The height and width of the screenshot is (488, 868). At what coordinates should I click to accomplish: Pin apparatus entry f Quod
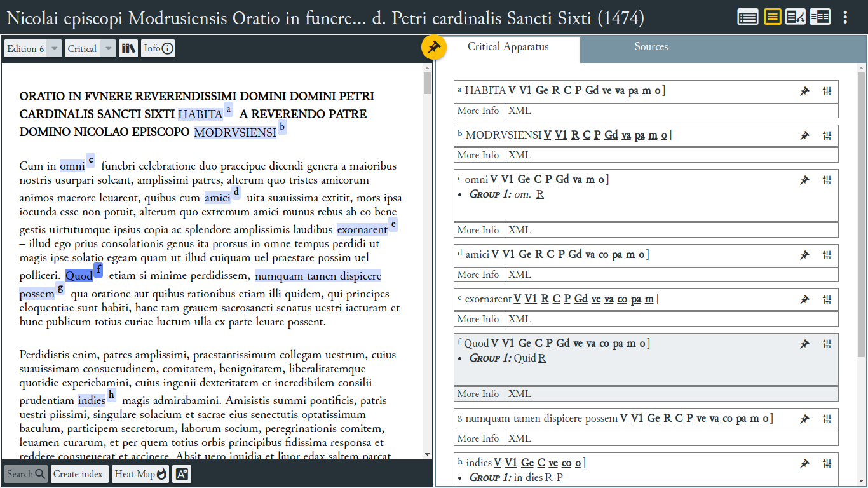point(804,344)
